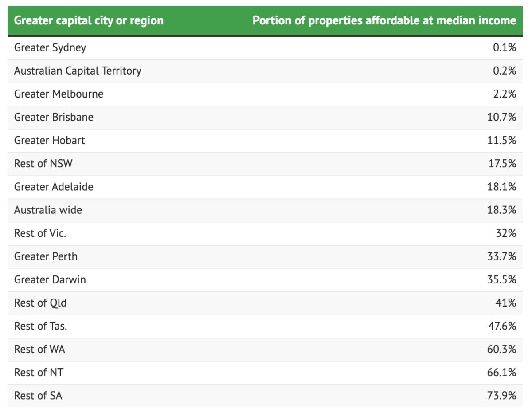
Task: Select the Greater Adelaide region name
Action: pos(54,187)
